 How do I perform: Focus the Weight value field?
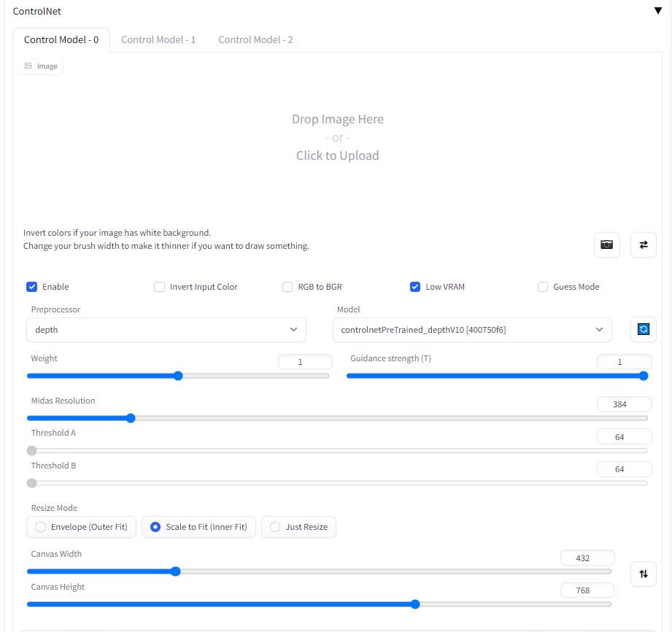pos(305,362)
